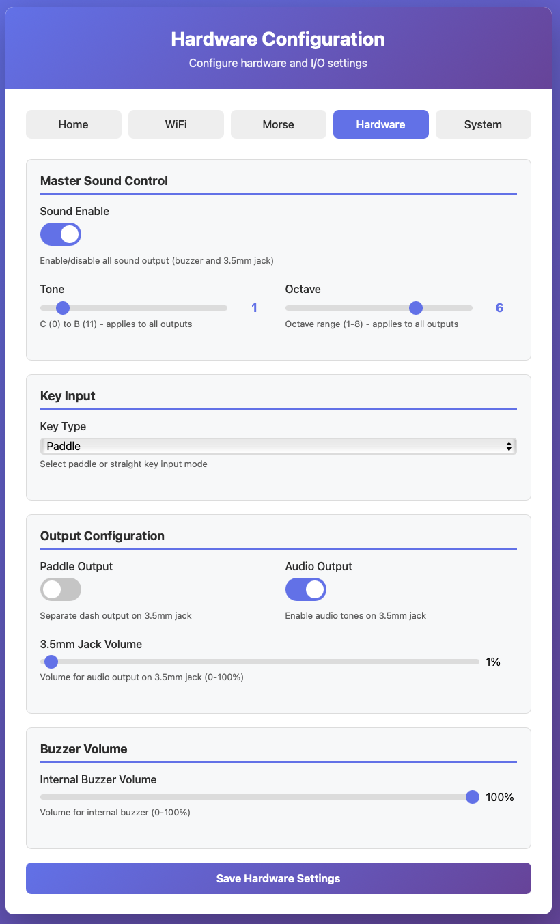Click the Master Sound Control heading

pyautogui.click(x=104, y=181)
